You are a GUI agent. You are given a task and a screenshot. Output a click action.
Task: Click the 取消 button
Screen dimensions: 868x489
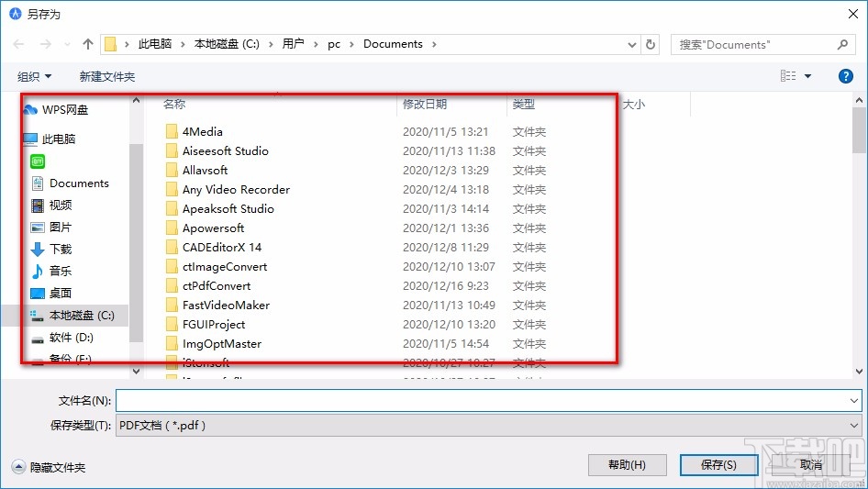[x=811, y=464]
